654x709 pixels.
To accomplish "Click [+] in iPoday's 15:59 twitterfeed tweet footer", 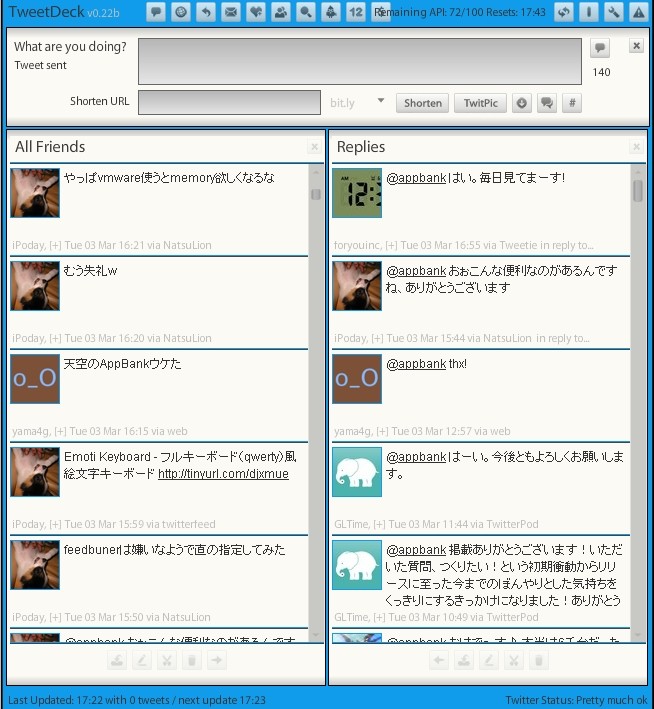I will (55, 524).
